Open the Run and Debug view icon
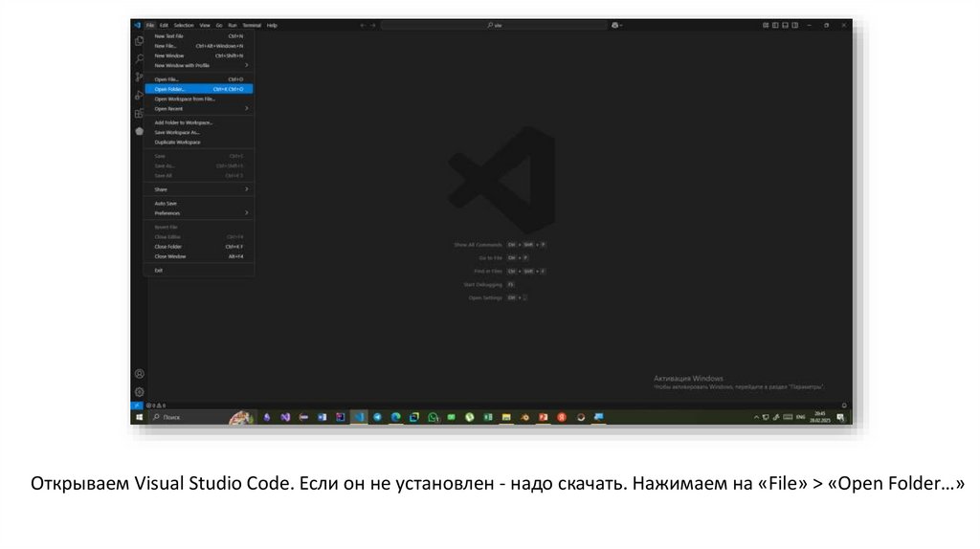Screen dimensions: 980x549 pyautogui.click(x=140, y=95)
